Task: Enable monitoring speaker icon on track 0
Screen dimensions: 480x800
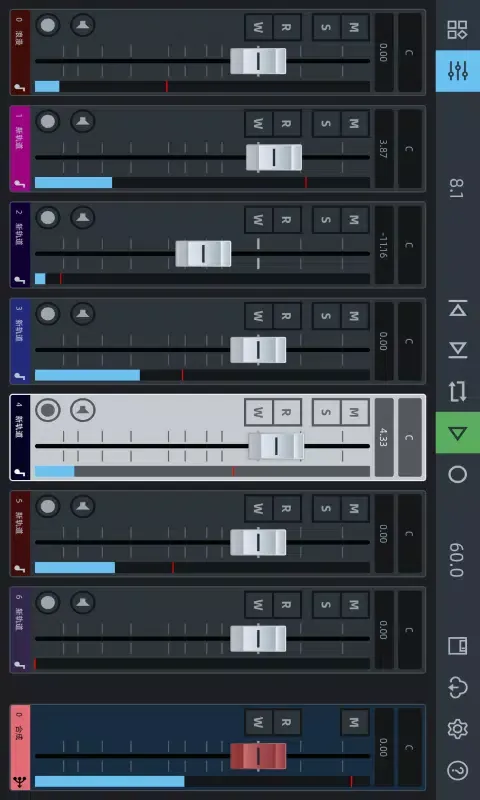Action: click(83, 24)
